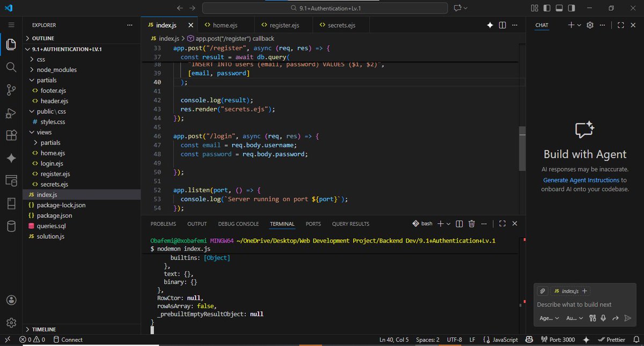This screenshot has width=644, height=346.
Task: Start voice chat with microphone icon
Action: pos(604,318)
